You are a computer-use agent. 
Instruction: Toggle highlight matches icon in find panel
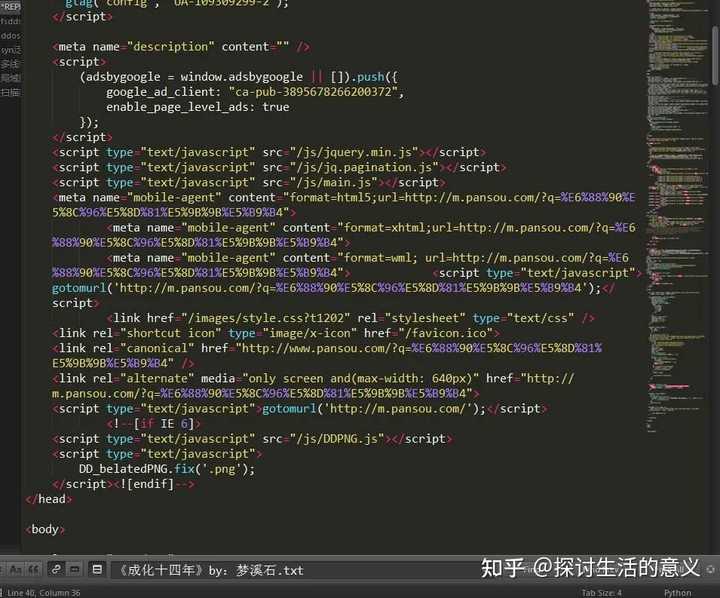click(x=97, y=570)
